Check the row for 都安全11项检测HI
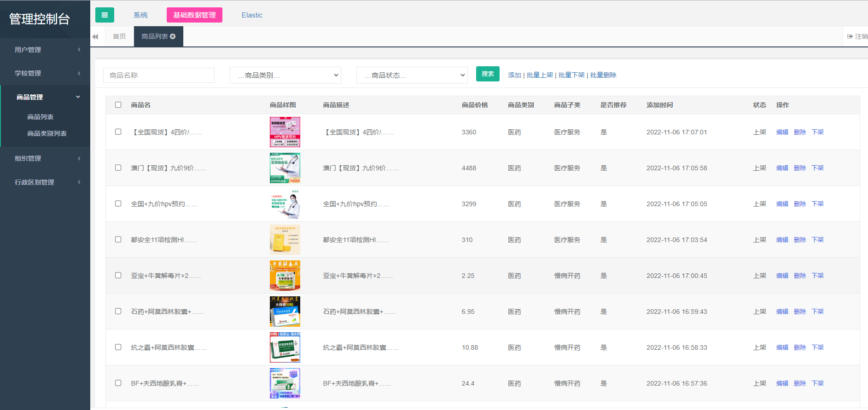This screenshot has height=410, width=868. click(x=118, y=239)
